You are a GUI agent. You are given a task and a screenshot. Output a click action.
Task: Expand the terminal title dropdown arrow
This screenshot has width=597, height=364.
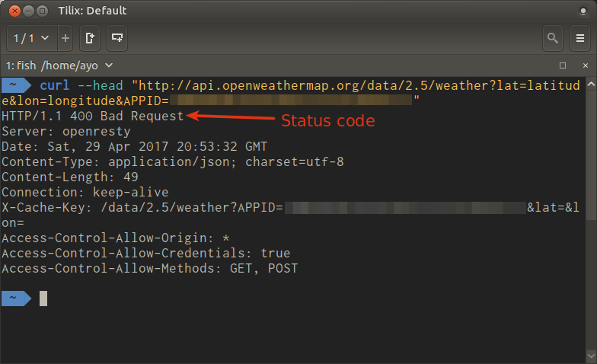click(x=109, y=65)
